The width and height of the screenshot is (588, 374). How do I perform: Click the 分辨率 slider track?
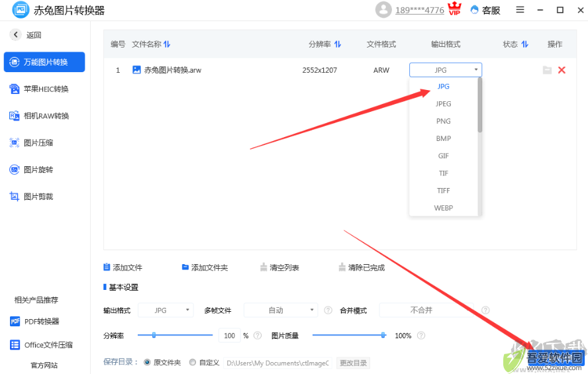(x=175, y=335)
